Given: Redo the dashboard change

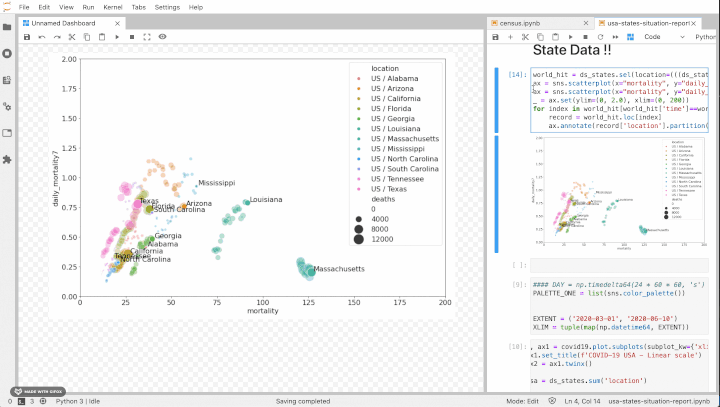Looking at the screenshot, I should click(x=57, y=37).
